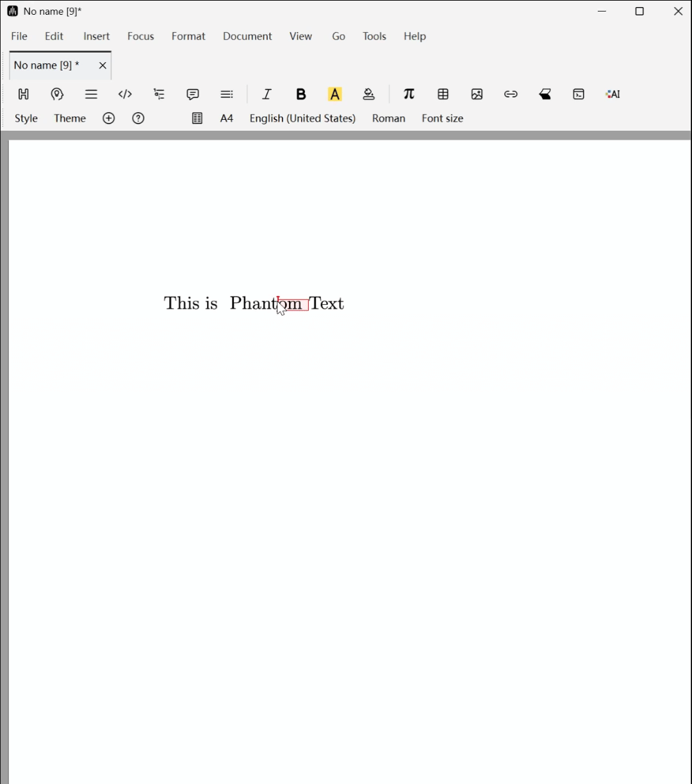692x784 pixels.
Task: Click the insert table icon
Action: tap(443, 94)
